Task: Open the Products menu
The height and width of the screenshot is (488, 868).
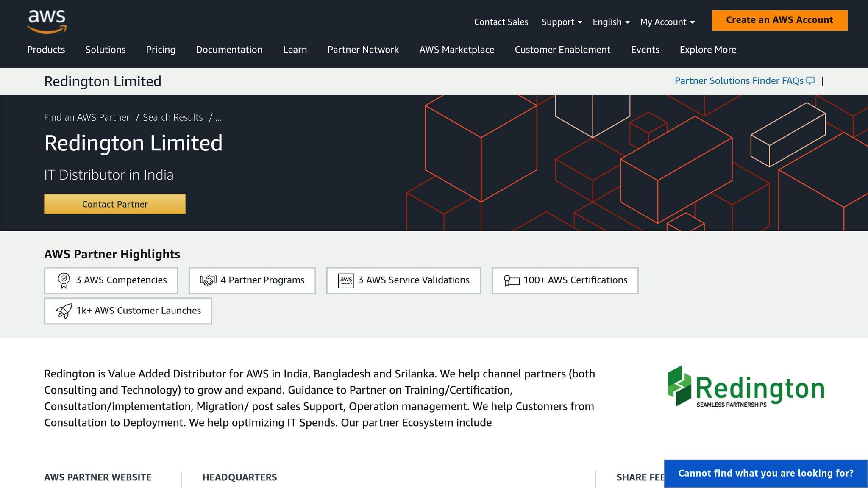Action: [46, 50]
